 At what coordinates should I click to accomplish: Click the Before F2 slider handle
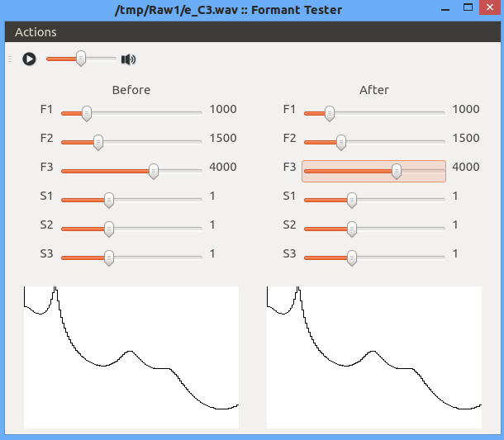[x=98, y=142]
